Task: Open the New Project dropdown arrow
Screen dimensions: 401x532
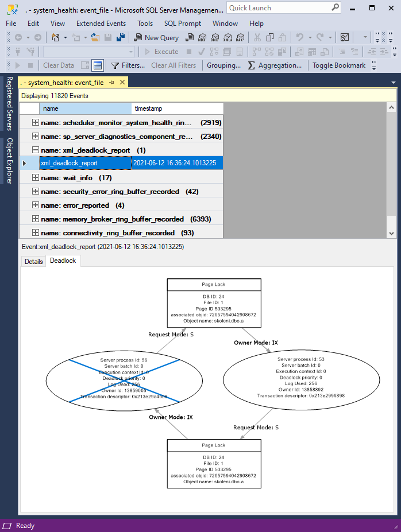Action: (65, 38)
